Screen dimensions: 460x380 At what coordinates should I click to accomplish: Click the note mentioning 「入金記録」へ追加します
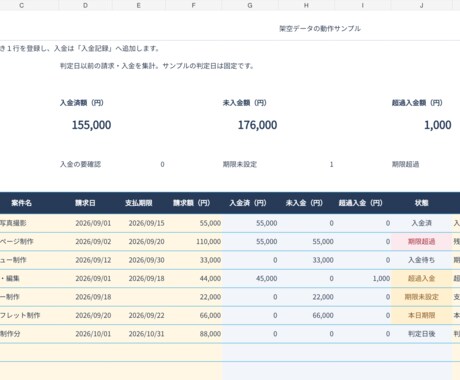pyautogui.click(x=79, y=48)
